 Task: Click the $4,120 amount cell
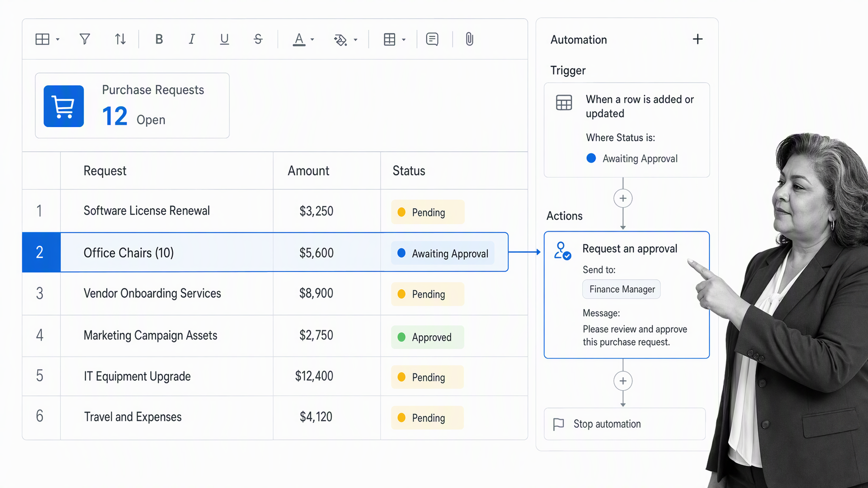point(327,417)
